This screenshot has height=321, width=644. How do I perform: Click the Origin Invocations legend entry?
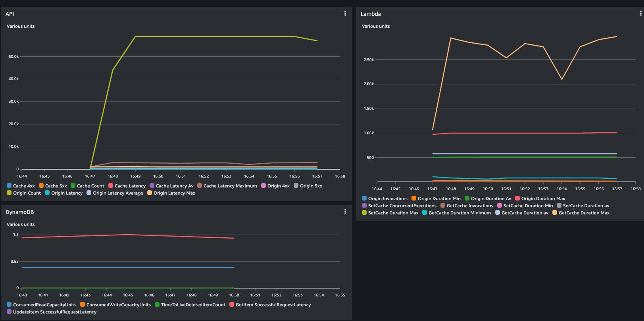[x=385, y=199]
